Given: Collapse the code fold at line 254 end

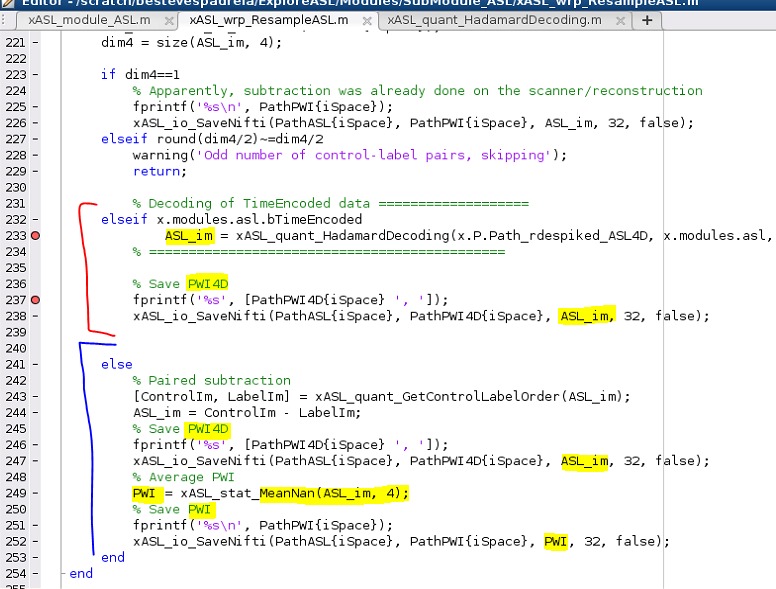Looking at the screenshot, I should pos(63,574).
